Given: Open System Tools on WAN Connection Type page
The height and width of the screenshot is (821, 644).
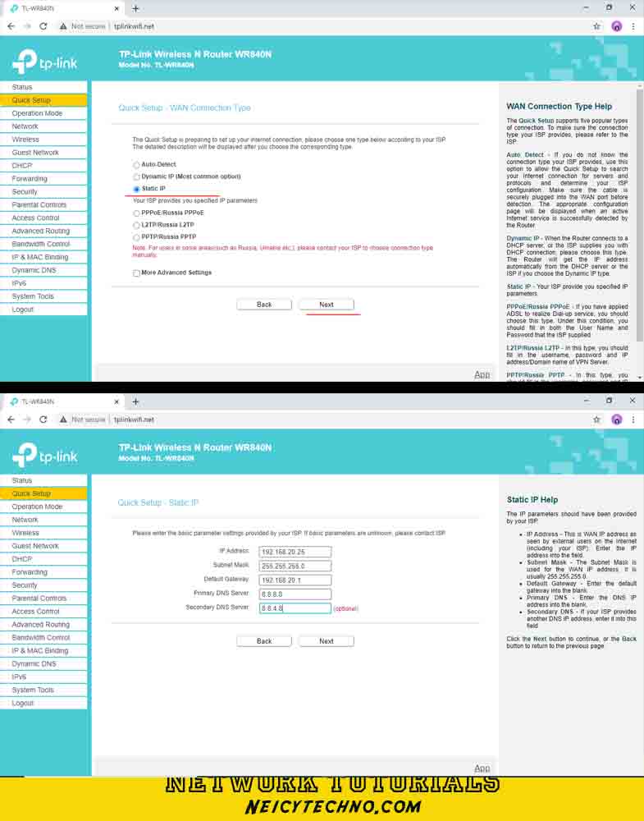Looking at the screenshot, I should tap(43, 296).
